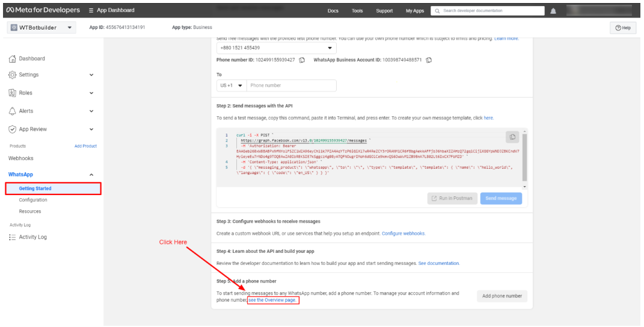644x327 pixels.
Task: Open the From phone number dropdown
Action: coord(277,48)
